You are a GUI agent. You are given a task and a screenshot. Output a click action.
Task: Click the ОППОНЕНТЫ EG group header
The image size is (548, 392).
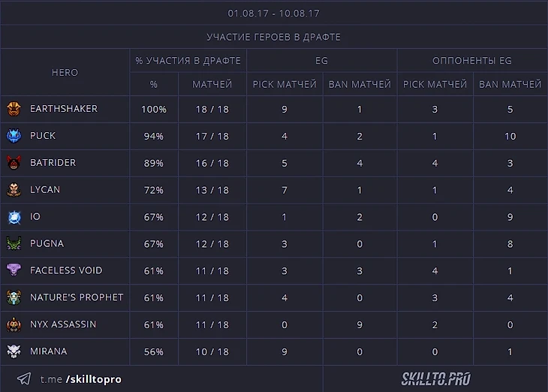pyautogui.click(x=472, y=60)
